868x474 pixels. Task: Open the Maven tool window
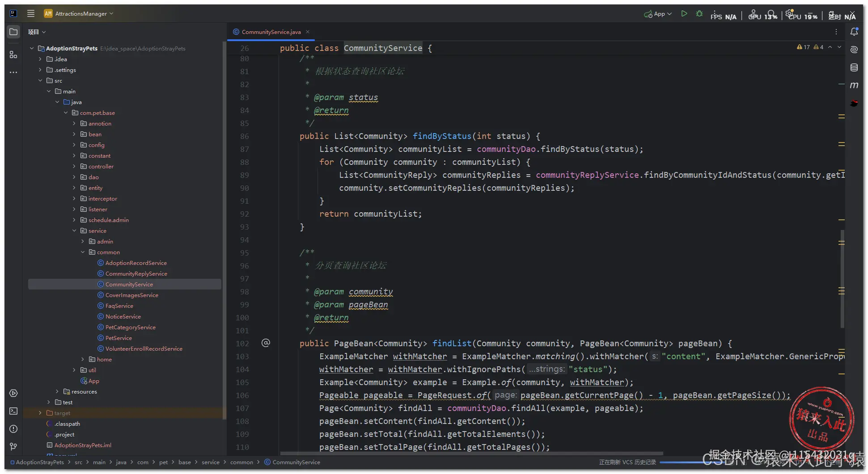tap(854, 85)
